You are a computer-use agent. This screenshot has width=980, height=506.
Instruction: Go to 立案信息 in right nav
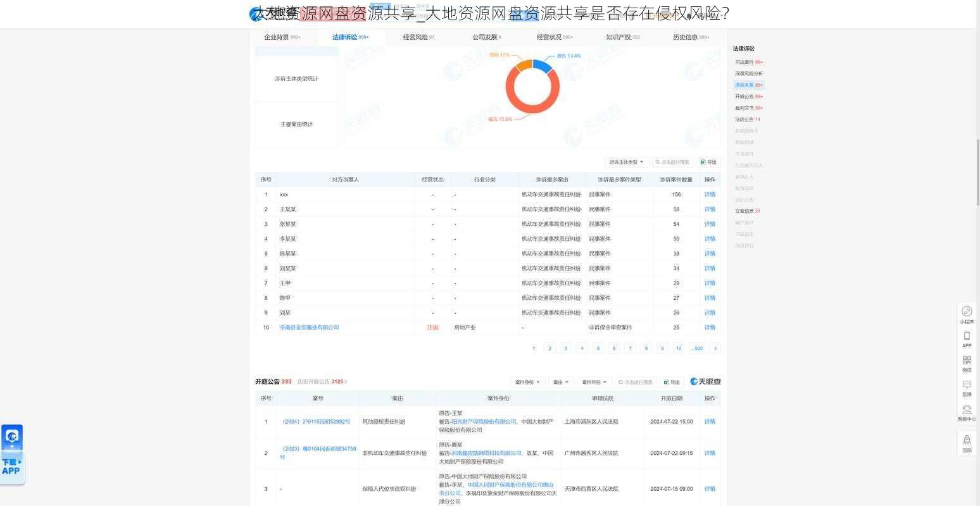click(x=748, y=211)
